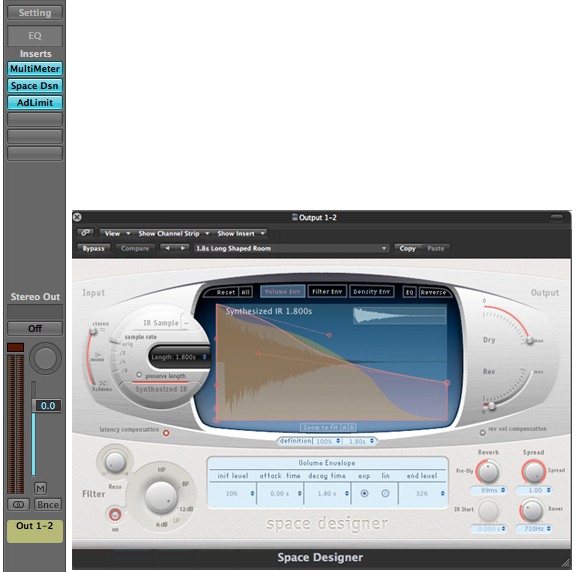Select IR Sample mode

161,323
